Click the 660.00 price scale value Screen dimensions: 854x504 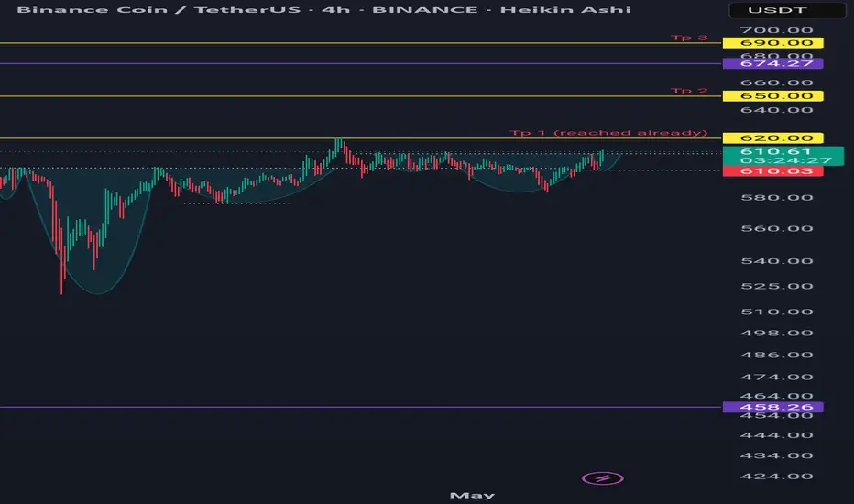(x=777, y=82)
